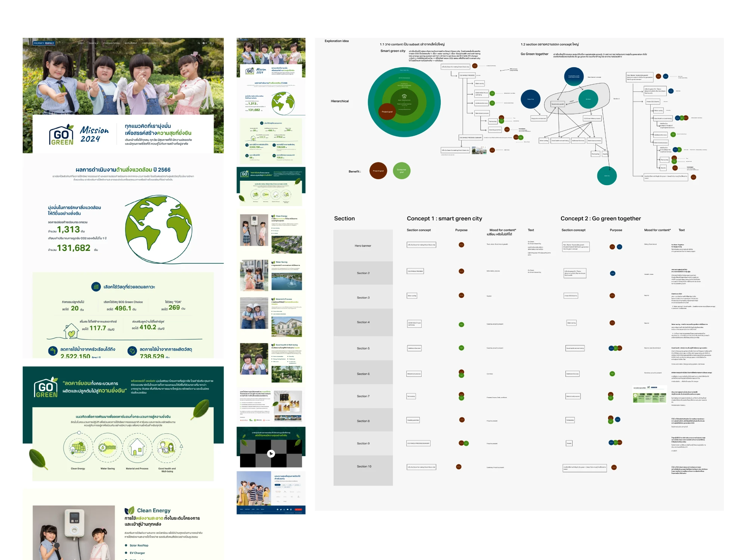Select the Material and Process house icon
This screenshot has height=560, width=747.
coord(137,447)
